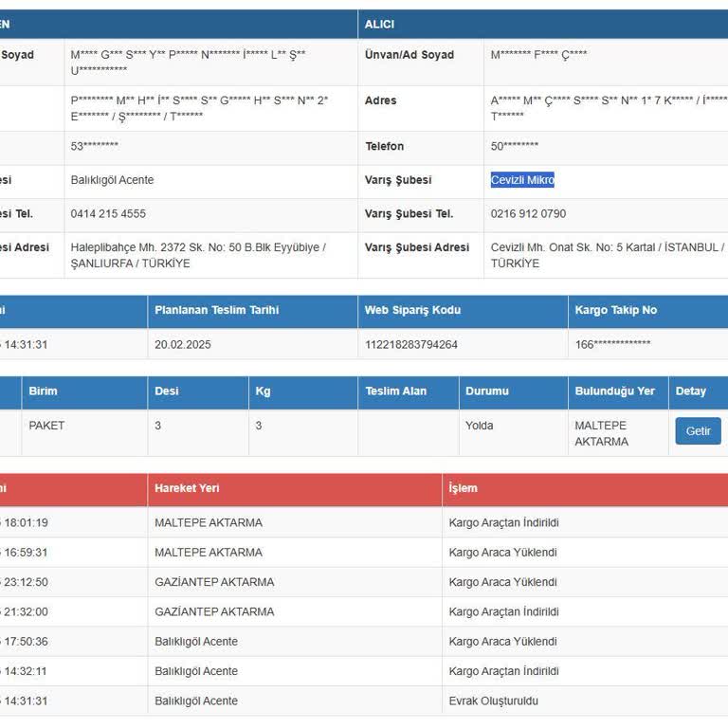The width and height of the screenshot is (728, 728).
Task: Click planned delivery date 20.02.2025
Action: click(182, 345)
